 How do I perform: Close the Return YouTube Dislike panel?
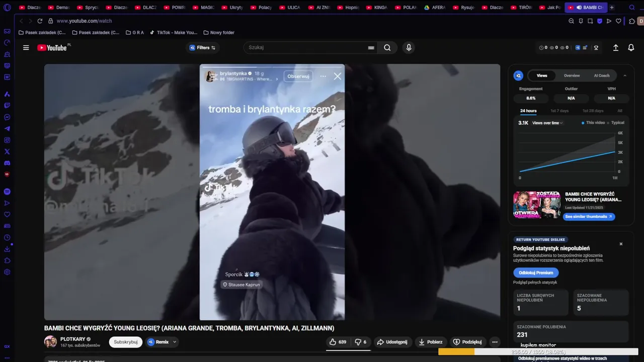[x=621, y=244]
